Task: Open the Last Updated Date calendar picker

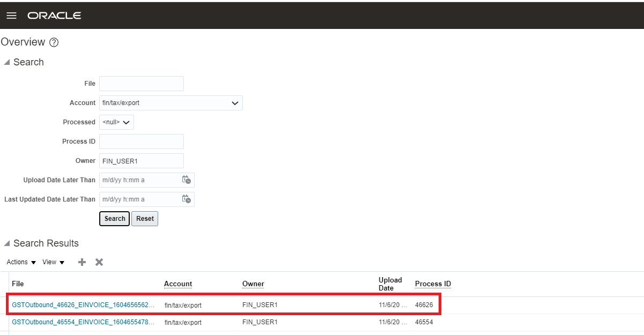Action: (186, 199)
